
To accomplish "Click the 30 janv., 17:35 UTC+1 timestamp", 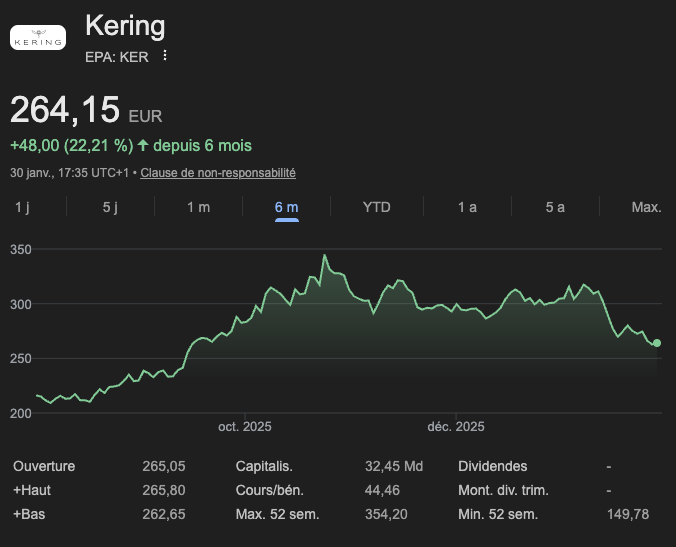I will point(69,173).
